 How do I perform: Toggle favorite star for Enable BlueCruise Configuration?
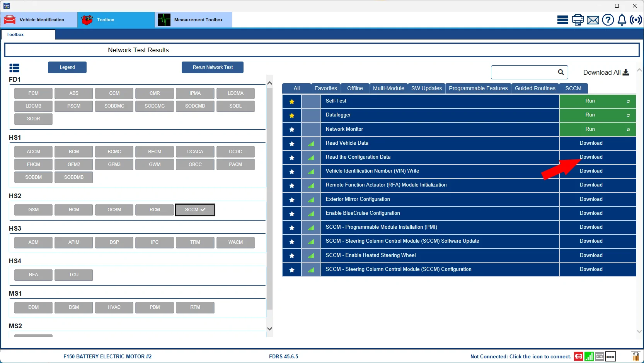(x=292, y=214)
